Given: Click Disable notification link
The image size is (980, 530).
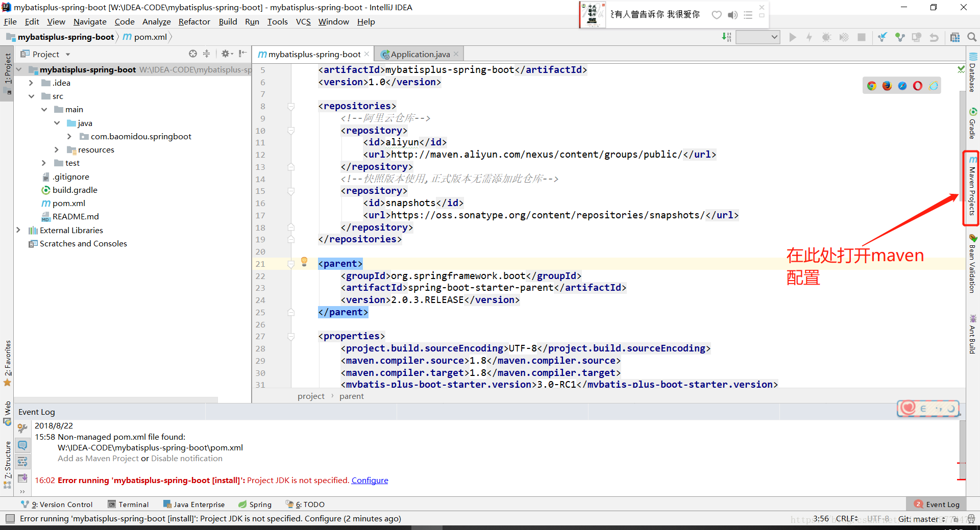Looking at the screenshot, I should point(187,458).
